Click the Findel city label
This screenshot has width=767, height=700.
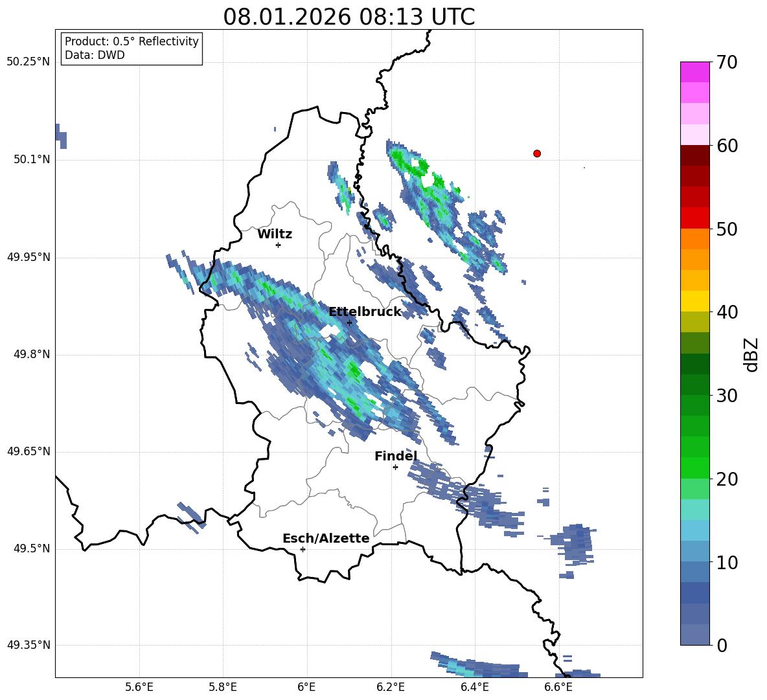click(396, 456)
